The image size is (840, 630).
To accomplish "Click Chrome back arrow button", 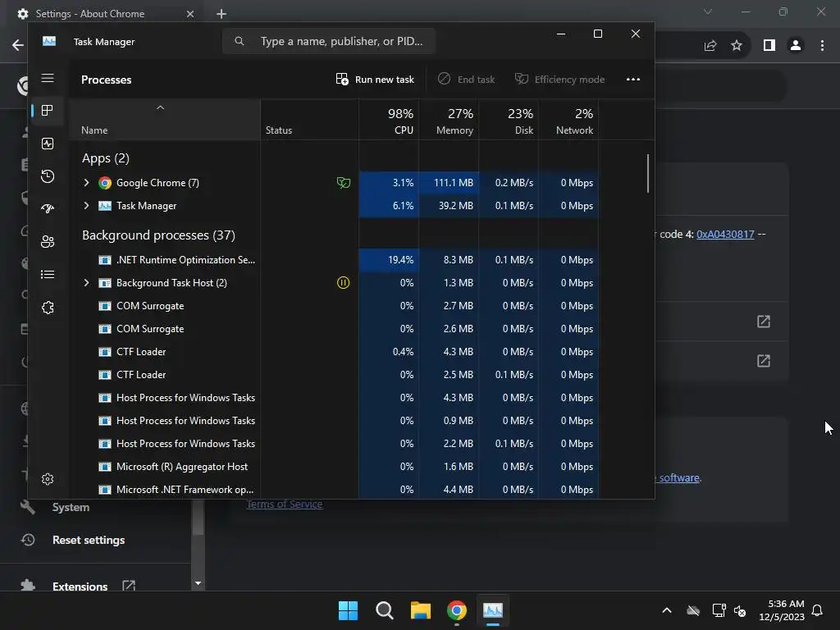I will click(x=18, y=45).
